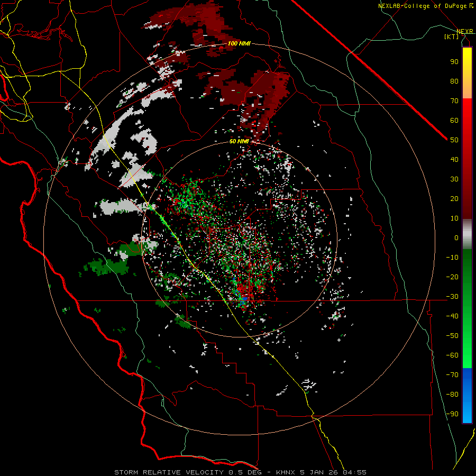Click the -10 value on velocity scale

tap(452, 258)
